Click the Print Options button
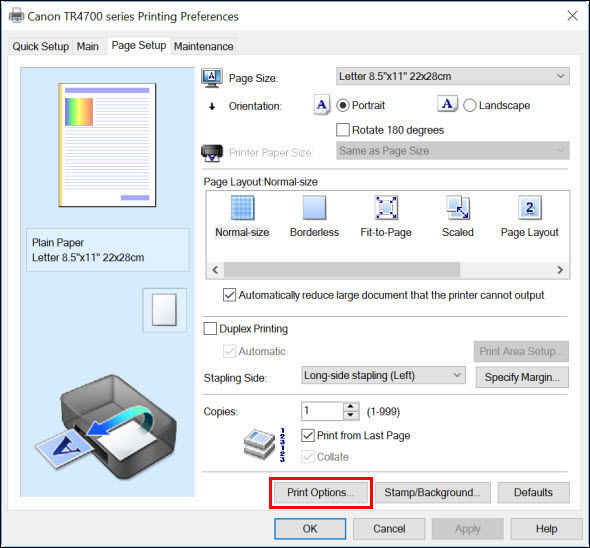590x548 pixels. point(321,492)
